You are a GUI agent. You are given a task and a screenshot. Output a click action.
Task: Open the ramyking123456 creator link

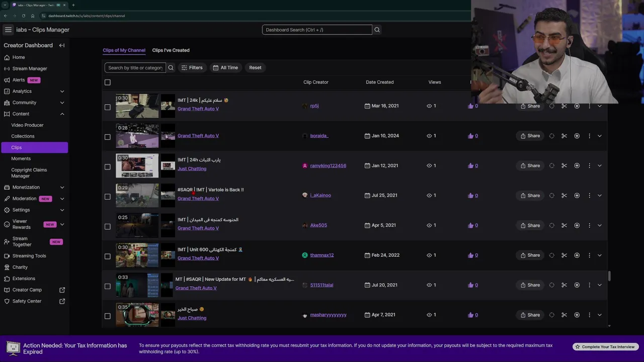328,165
